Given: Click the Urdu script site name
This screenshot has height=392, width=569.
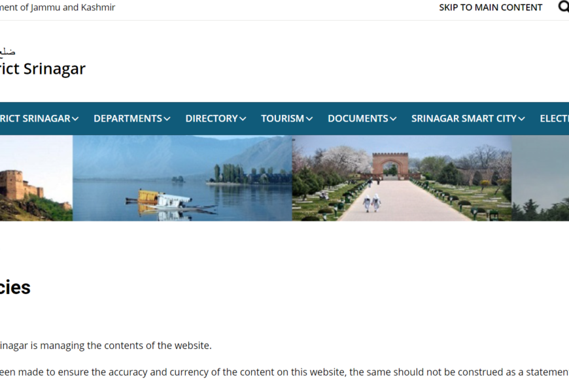Looking at the screenshot, I should click(x=8, y=52).
